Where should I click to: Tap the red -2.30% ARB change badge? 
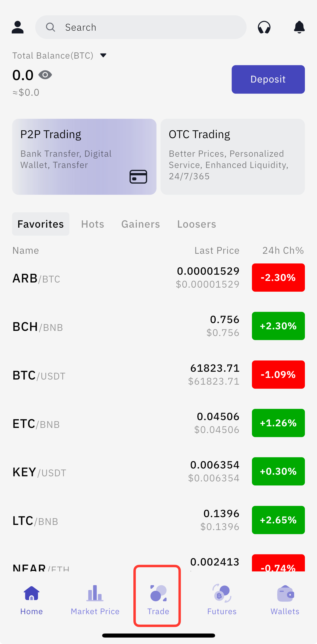point(278,278)
